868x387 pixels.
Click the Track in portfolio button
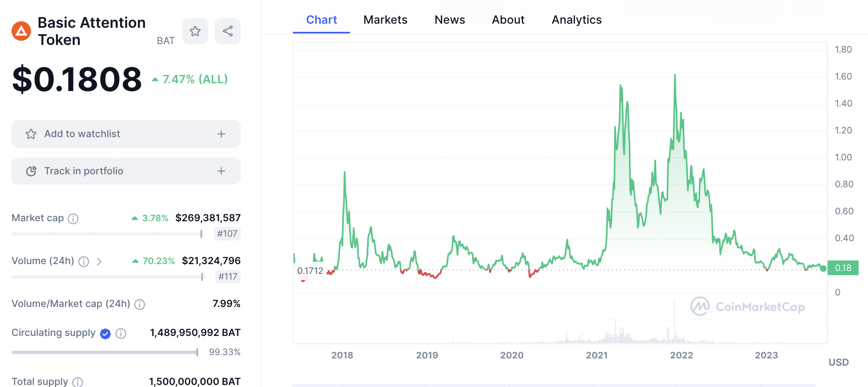126,171
